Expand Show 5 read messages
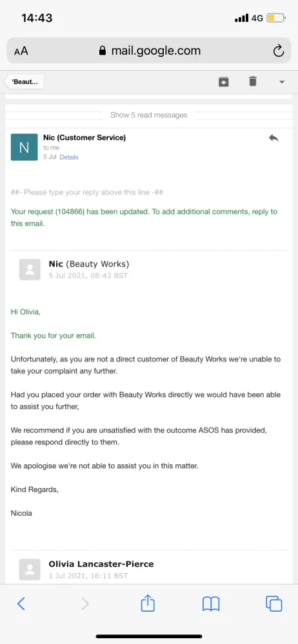This screenshot has height=644, width=298. [x=148, y=115]
